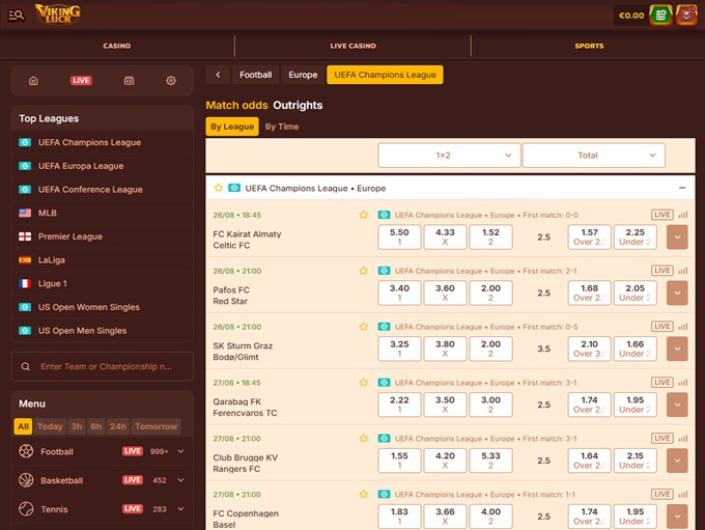
Task: Open the user avatar profile icon
Action: pyautogui.click(x=686, y=15)
